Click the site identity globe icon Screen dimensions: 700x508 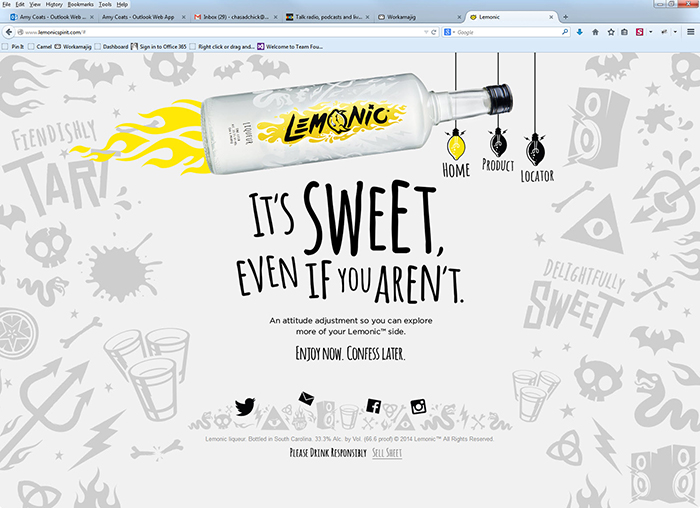(x=20, y=32)
